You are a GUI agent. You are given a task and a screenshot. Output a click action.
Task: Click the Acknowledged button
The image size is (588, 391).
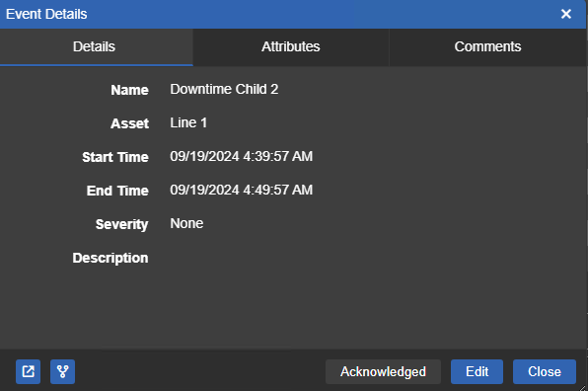383,371
